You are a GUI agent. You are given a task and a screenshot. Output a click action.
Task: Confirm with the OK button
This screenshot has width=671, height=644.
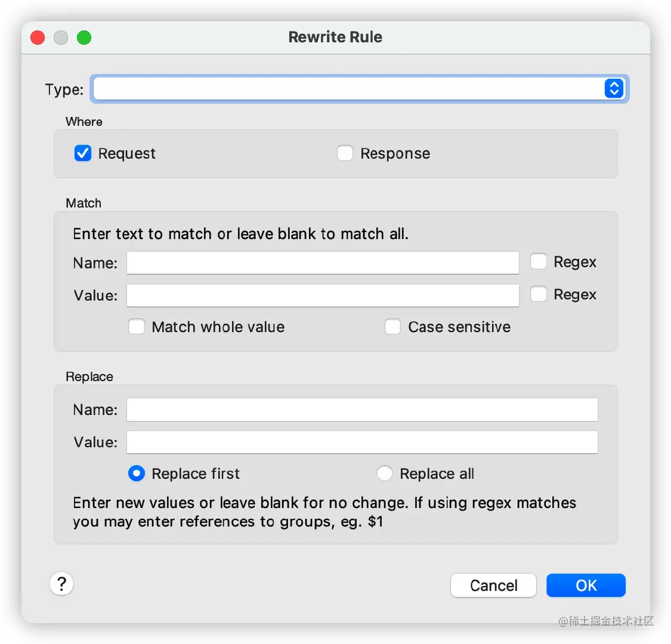(586, 586)
